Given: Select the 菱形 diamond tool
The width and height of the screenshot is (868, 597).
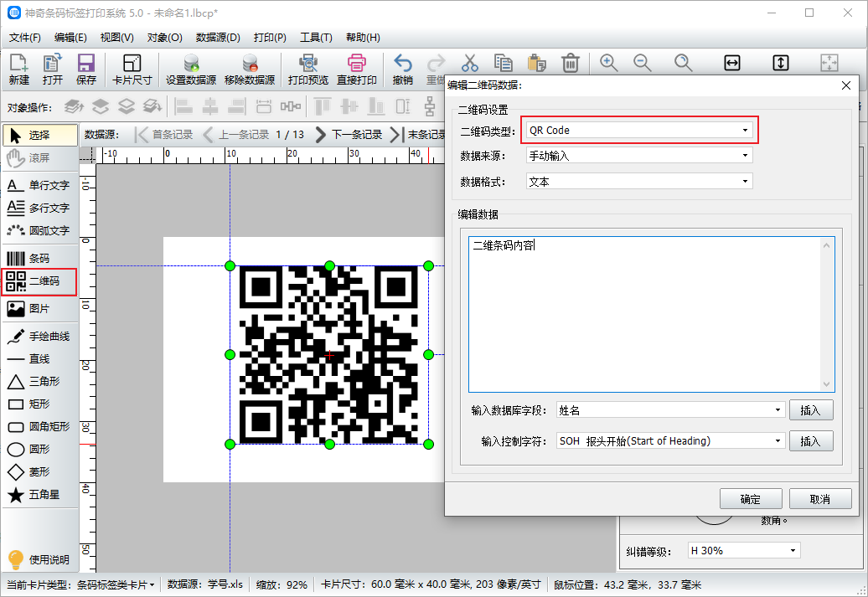Looking at the screenshot, I should [x=40, y=472].
